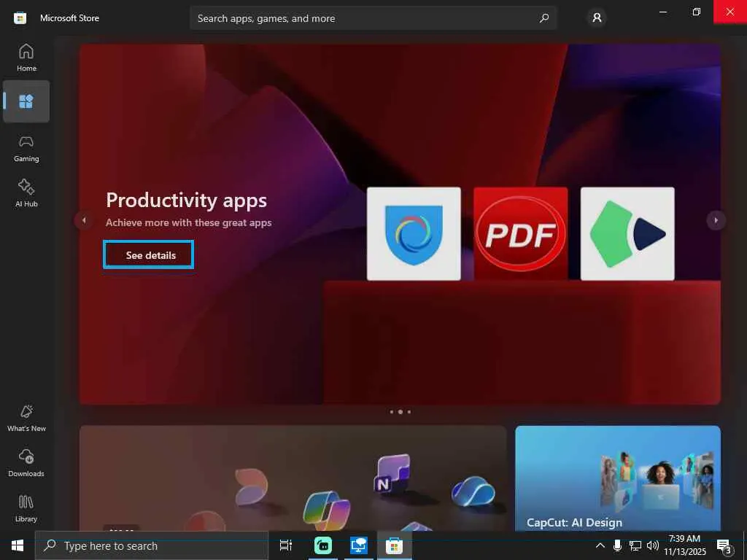Click the Microsoft Store logo icon
This screenshot has height=560, width=747.
point(20,18)
